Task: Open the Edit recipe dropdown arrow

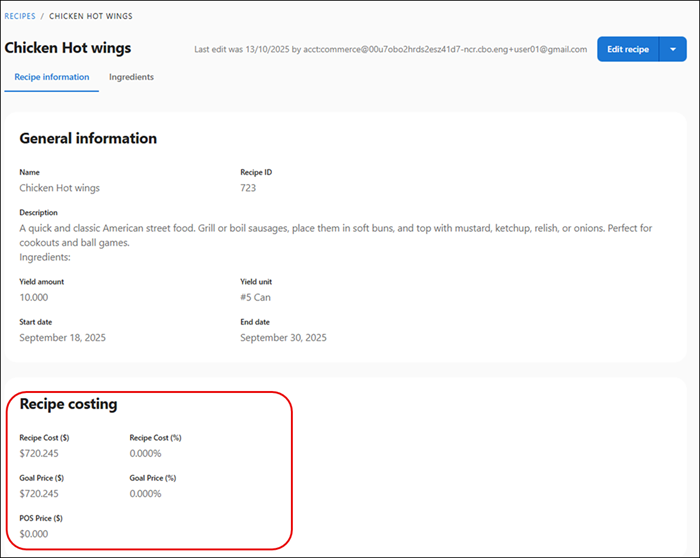Action: click(x=674, y=49)
